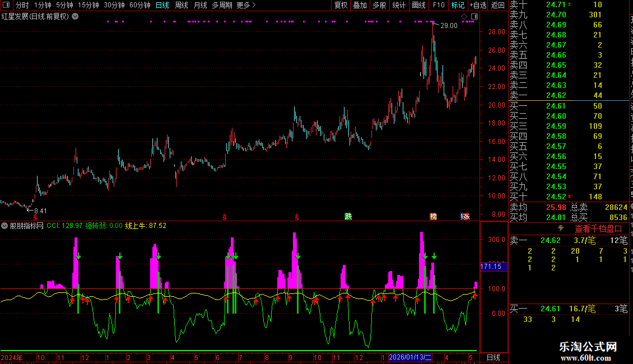Click the red S marker under the 8.41 low
Viewport: 633px width, 364px height.
click(x=35, y=218)
